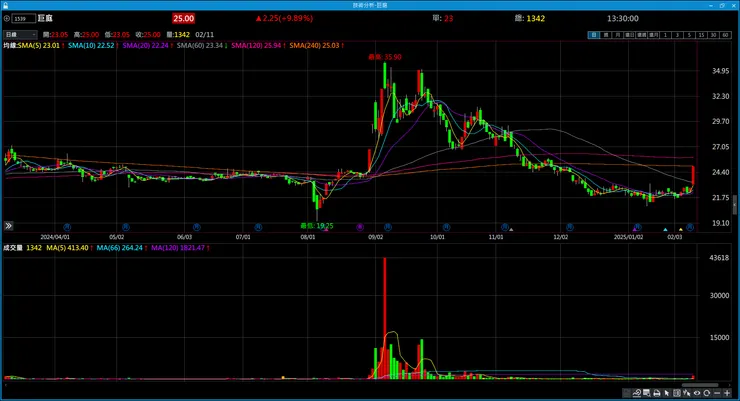Print the chart with the printer icon

click(657, 393)
